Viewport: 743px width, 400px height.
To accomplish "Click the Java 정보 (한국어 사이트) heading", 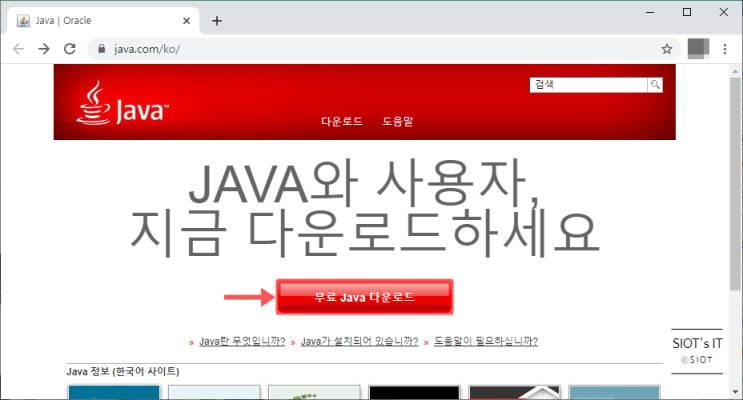I will pyautogui.click(x=123, y=371).
